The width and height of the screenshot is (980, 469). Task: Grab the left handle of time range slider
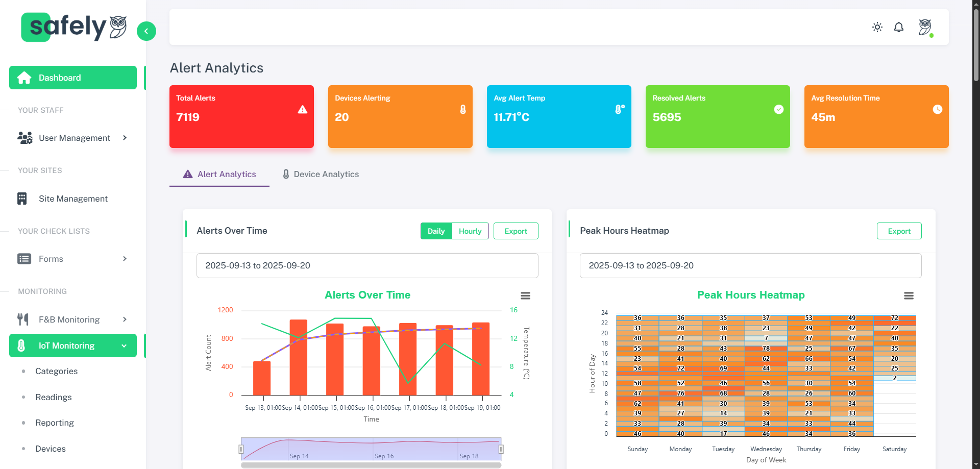[241, 449]
